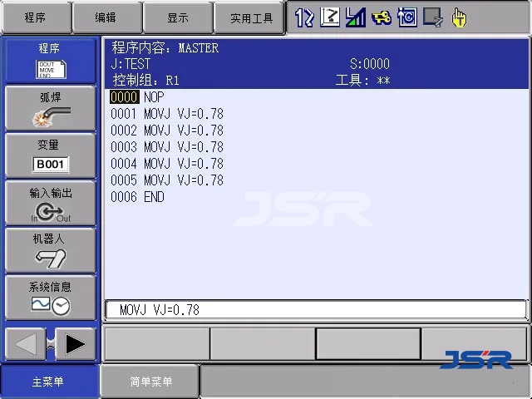Click the yellow key security mode icon
Image resolution: width=532 pixels, height=399 pixels.
pyautogui.click(x=382, y=17)
